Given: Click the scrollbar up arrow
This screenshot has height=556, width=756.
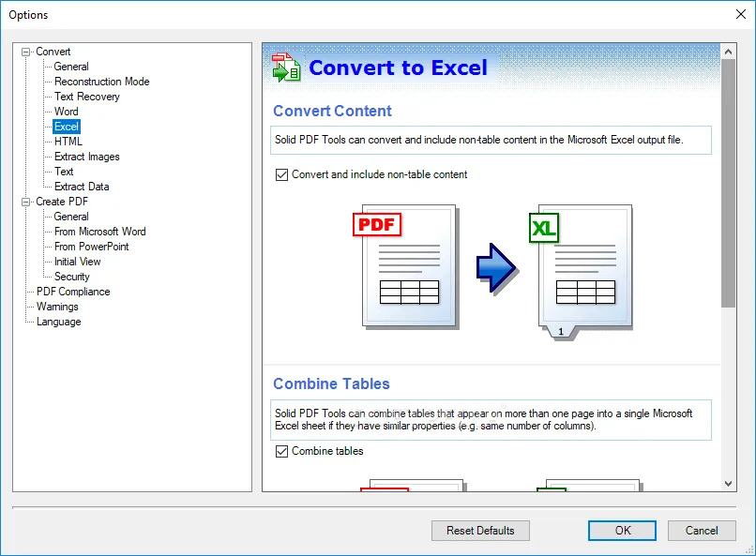Looking at the screenshot, I should [728, 51].
